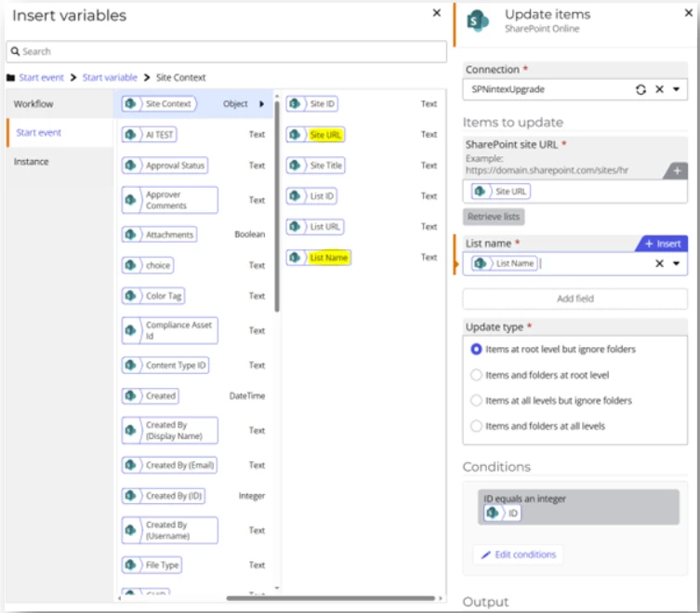Select the List URL variable
The image size is (700, 613).
[315, 227]
